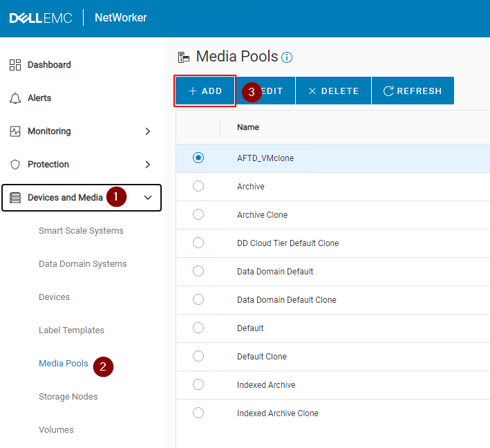The image size is (490, 448).
Task: Select the Indexed Archive Clone radio button
Action: tap(198, 413)
